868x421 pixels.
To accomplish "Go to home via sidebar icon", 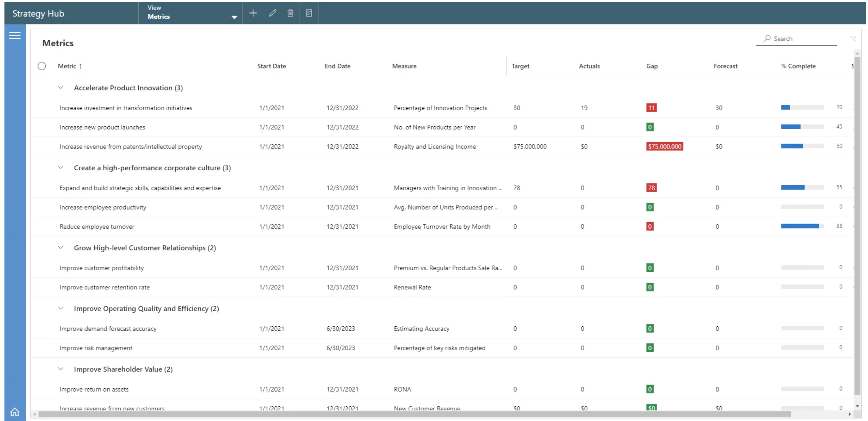I will tap(14, 412).
